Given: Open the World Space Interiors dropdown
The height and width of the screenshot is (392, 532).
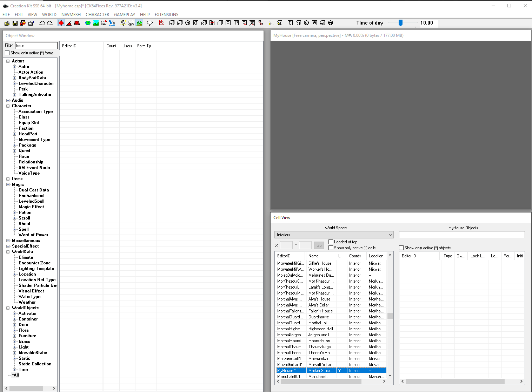Looking at the screenshot, I should click(x=334, y=235).
